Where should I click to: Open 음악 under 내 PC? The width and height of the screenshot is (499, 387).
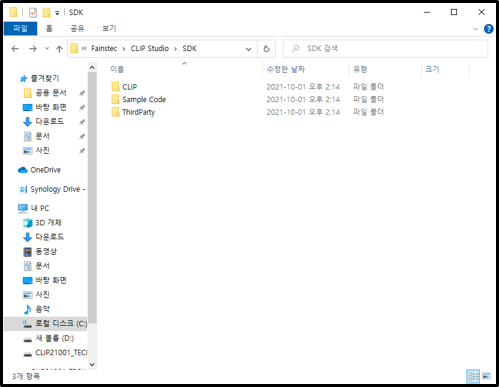42,309
